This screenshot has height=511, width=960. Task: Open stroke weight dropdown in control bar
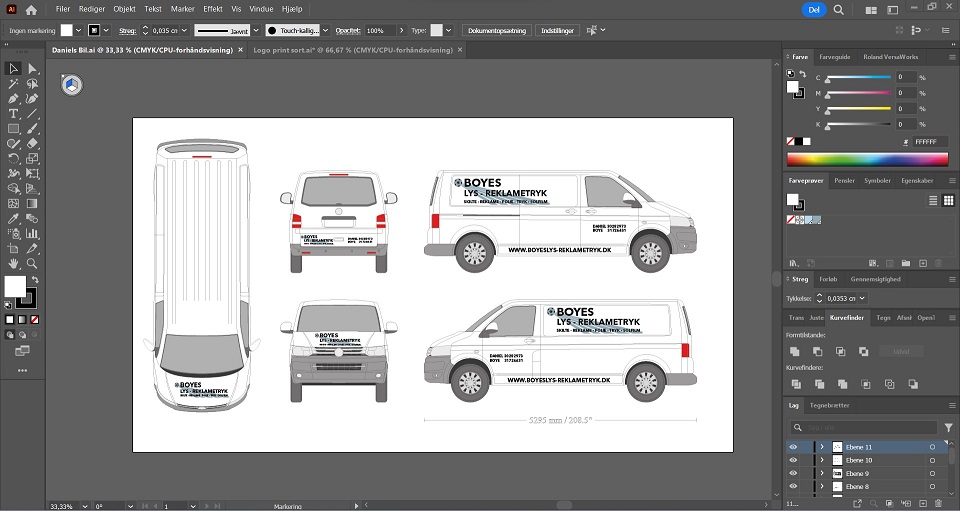[184, 31]
